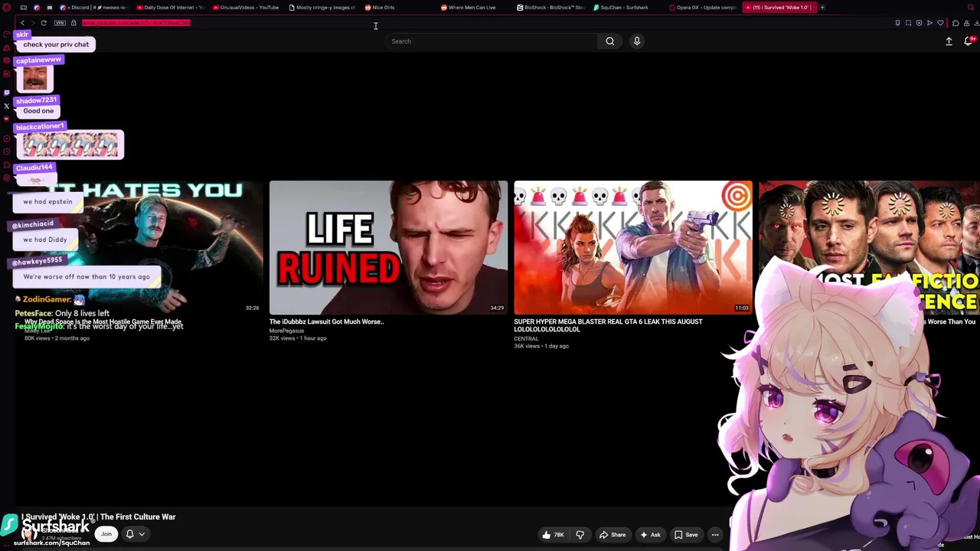
Task: Open the Mostly cringe-y images tab
Action: pos(322,8)
